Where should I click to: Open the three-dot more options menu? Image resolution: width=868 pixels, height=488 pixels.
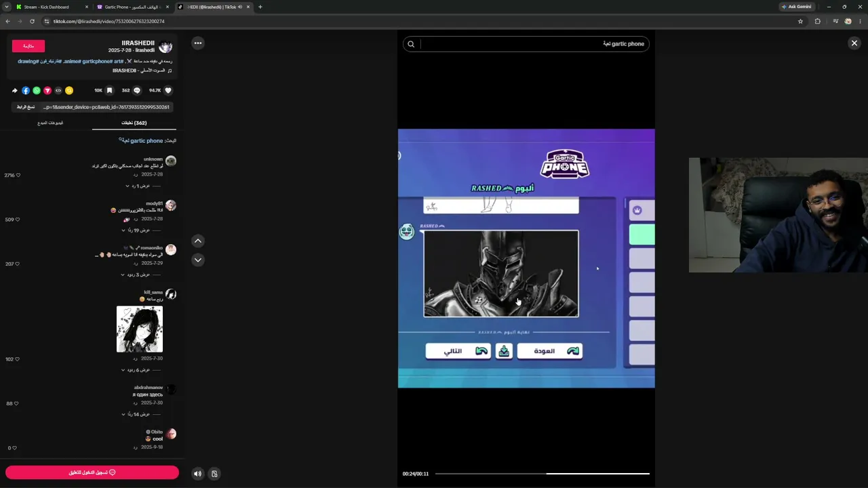point(198,43)
